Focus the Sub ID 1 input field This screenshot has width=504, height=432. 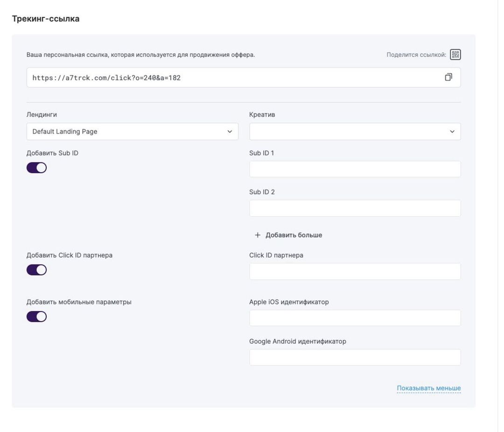[355, 169]
